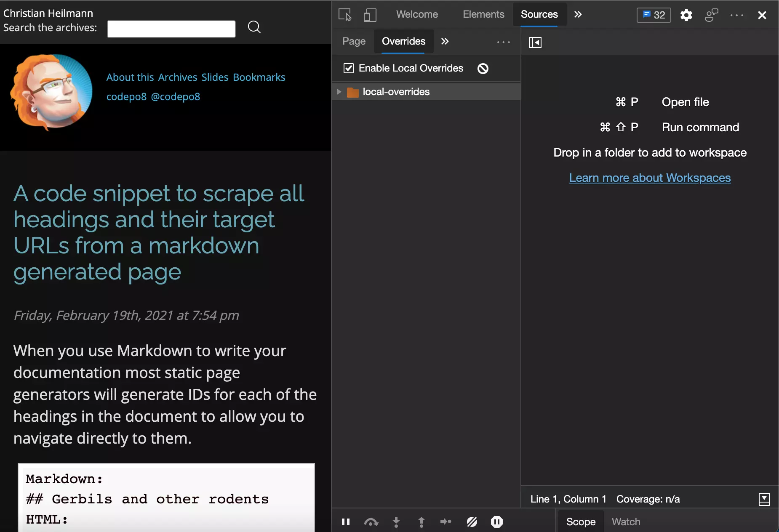This screenshot has height=532, width=779.
Task: Open DevTools settings gear
Action: click(686, 15)
